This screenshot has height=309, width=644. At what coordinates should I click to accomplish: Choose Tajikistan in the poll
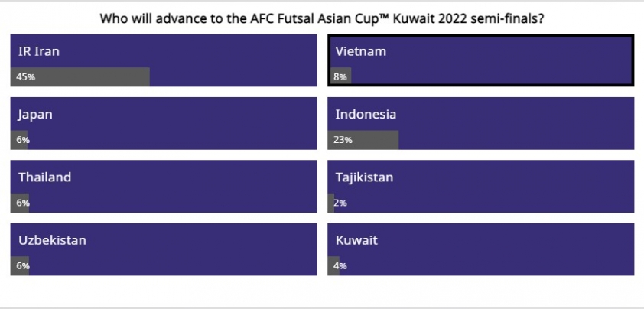[480, 186]
